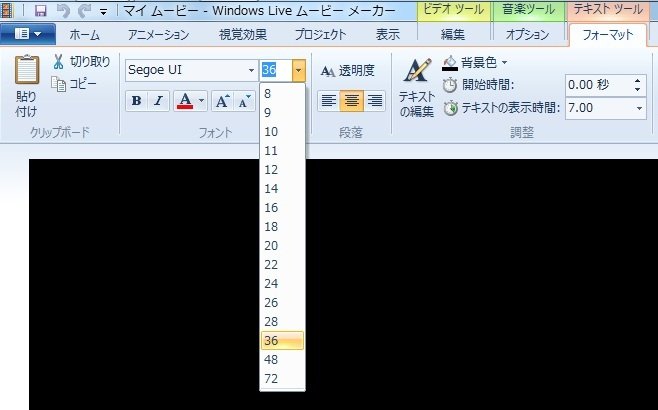Click the ビデオ ツール contextual header
Image resolution: width=658 pixels, height=410 pixels.
click(453, 10)
